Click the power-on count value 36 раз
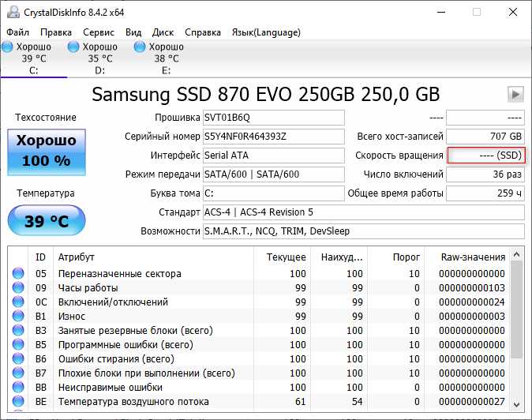This screenshot has height=420, width=532. pyautogui.click(x=485, y=174)
